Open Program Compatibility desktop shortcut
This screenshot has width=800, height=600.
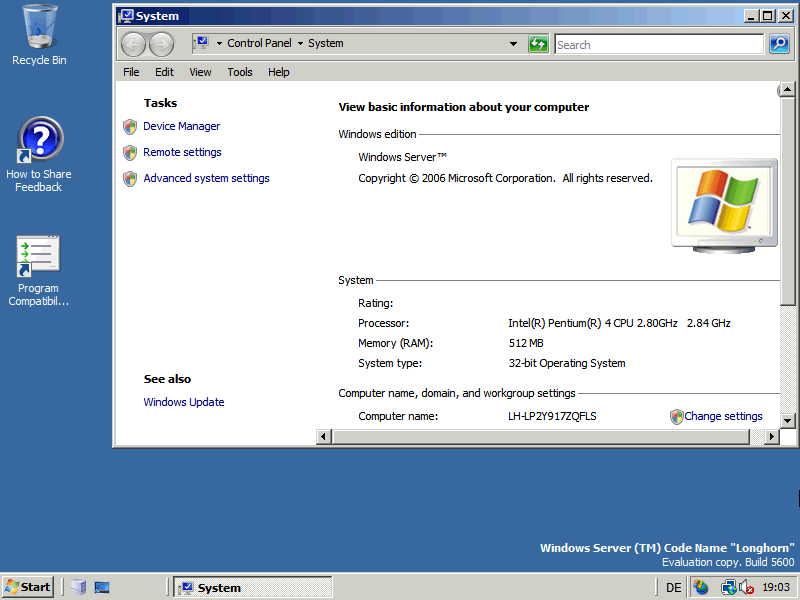coord(39,259)
